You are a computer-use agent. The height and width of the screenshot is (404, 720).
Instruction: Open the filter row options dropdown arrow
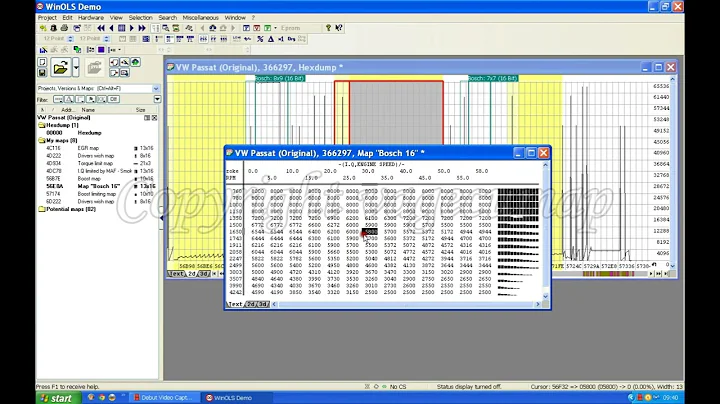158,99
